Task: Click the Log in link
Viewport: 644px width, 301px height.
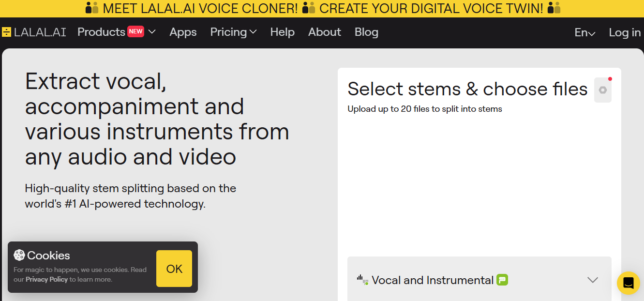Action: [x=625, y=32]
